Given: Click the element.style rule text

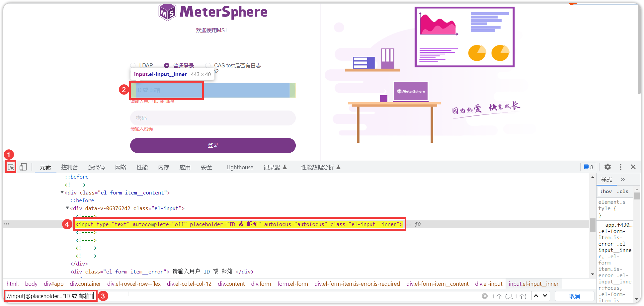Looking at the screenshot, I should tap(611, 205).
